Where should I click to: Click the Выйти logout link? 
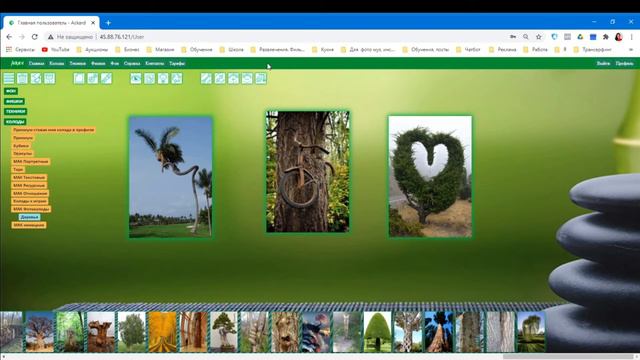(603, 64)
